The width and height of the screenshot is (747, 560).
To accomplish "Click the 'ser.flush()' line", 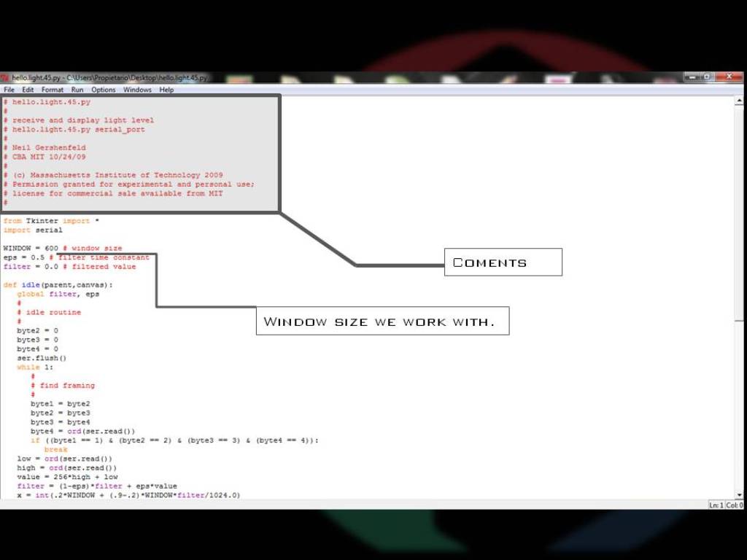I will pyautogui.click(x=42, y=358).
